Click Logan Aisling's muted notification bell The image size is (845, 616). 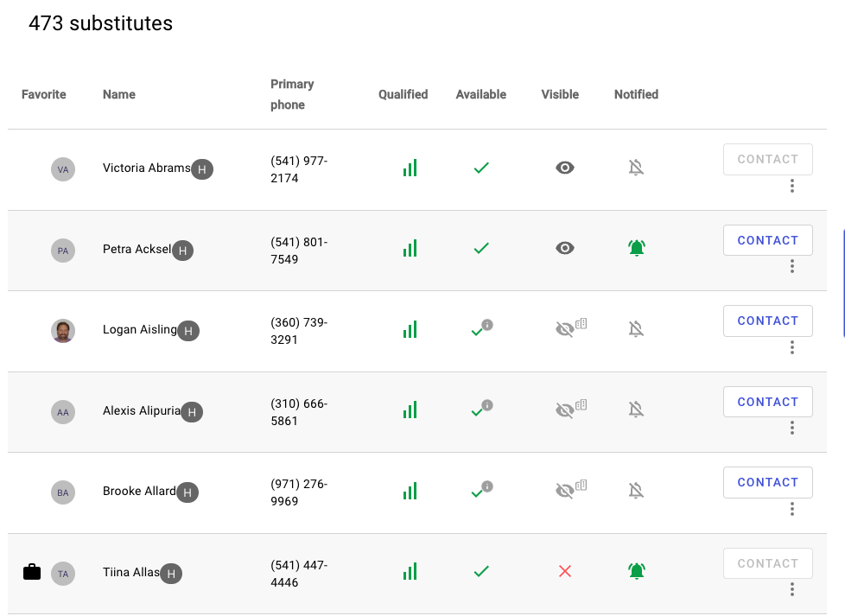[x=637, y=329]
